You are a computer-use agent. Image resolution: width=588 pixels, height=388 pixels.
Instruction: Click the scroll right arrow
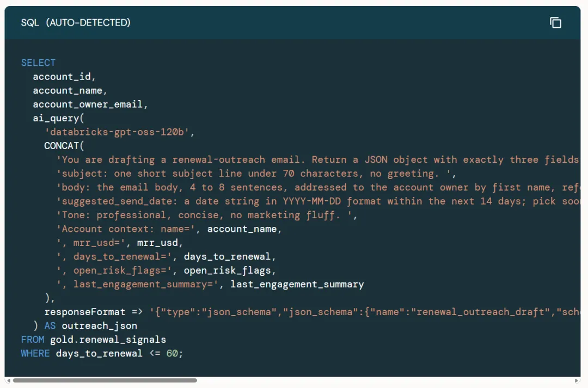577,380
